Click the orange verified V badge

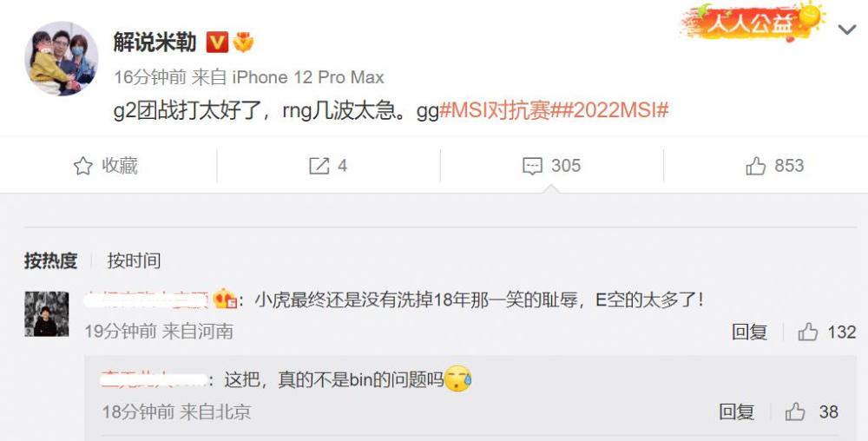[217, 42]
